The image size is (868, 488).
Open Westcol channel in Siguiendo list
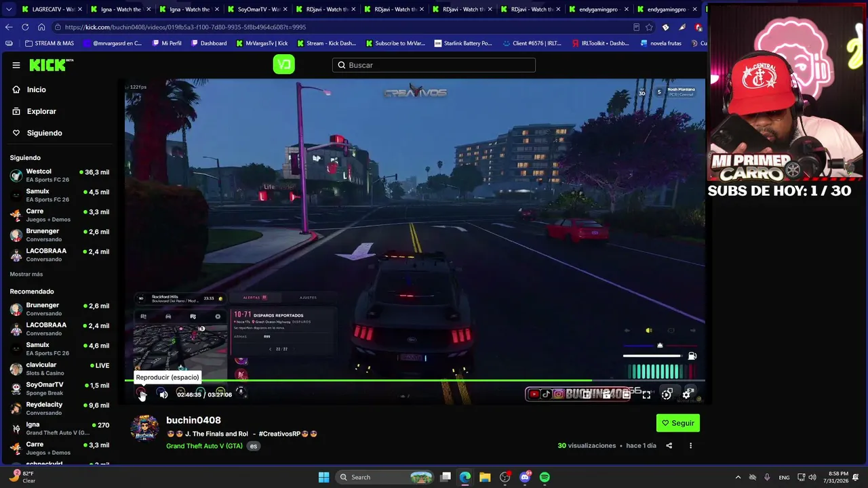(60, 176)
